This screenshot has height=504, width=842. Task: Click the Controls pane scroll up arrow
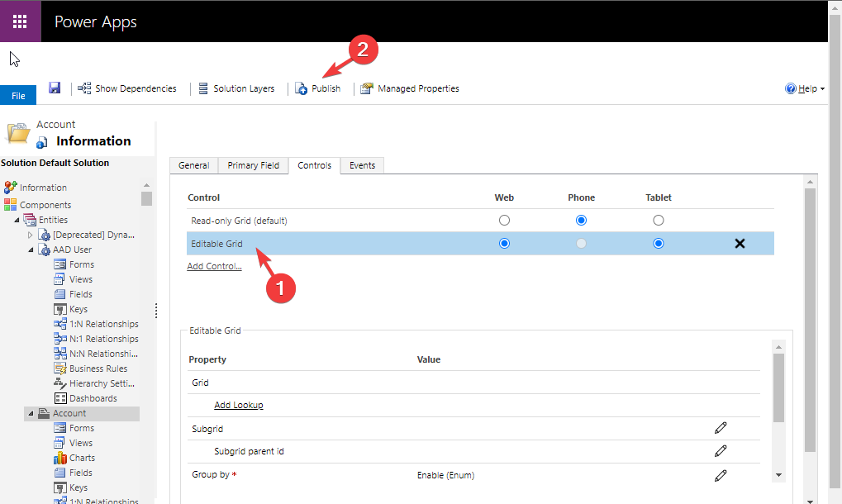point(811,182)
